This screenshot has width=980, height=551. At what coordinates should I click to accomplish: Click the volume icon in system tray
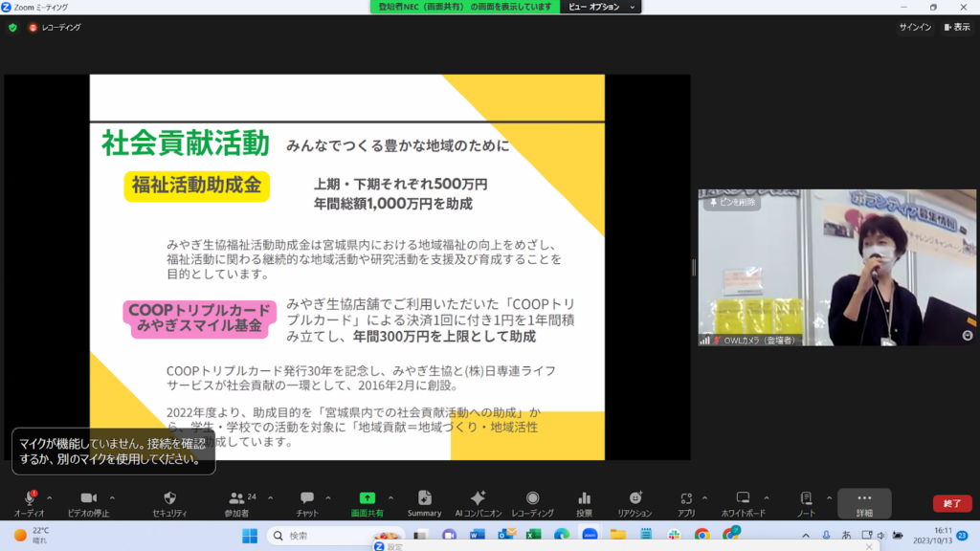click(881, 536)
